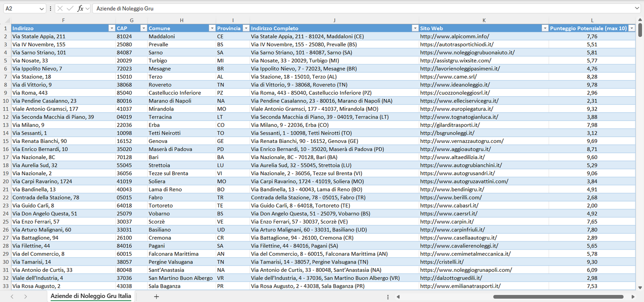
Task: Click the previous sheet navigation arrow
Action: (12, 297)
